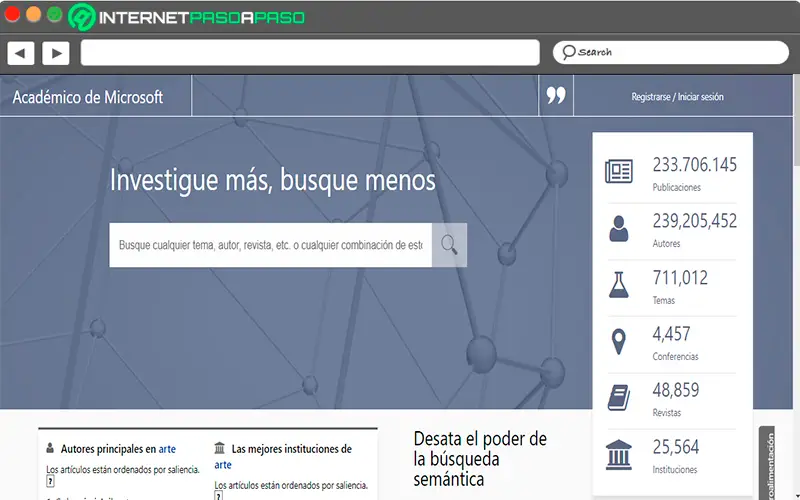Image resolution: width=800 pixels, height=500 pixels.
Task: Click the magnifier icon in browser Search box
Action: 568,52
